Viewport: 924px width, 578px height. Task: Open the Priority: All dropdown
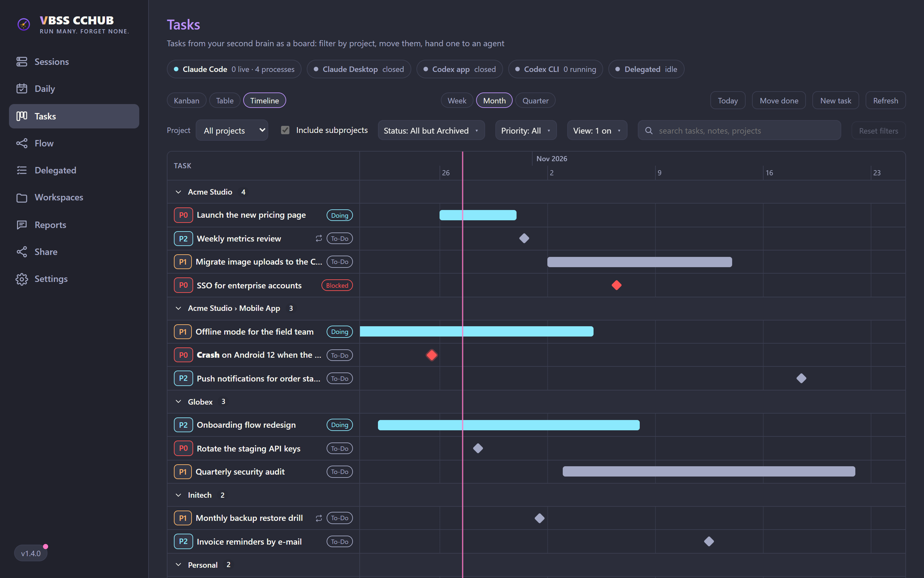coord(526,130)
